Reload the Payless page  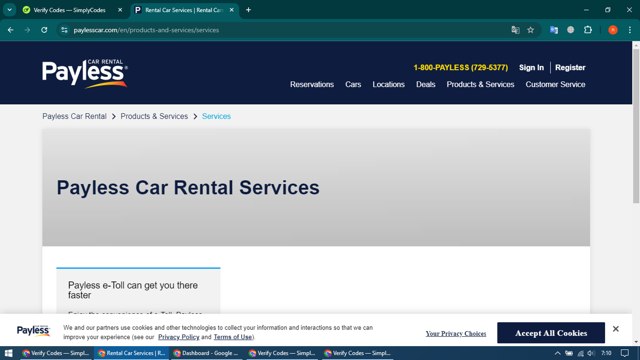point(44,30)
